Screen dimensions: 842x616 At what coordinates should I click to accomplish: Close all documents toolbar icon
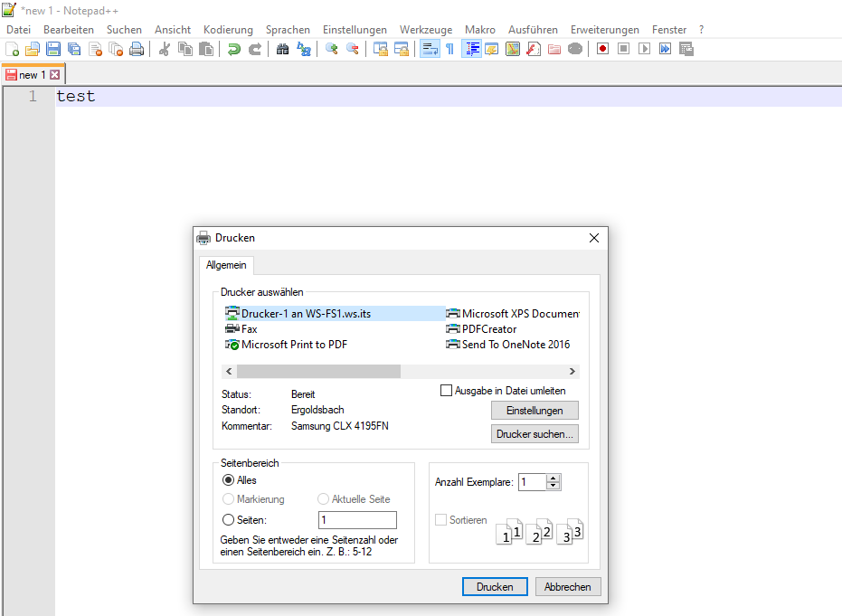tap(116, 50)
